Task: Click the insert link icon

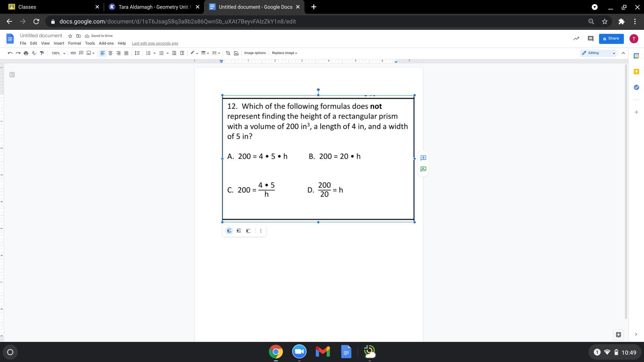Action: coord(73,53)
